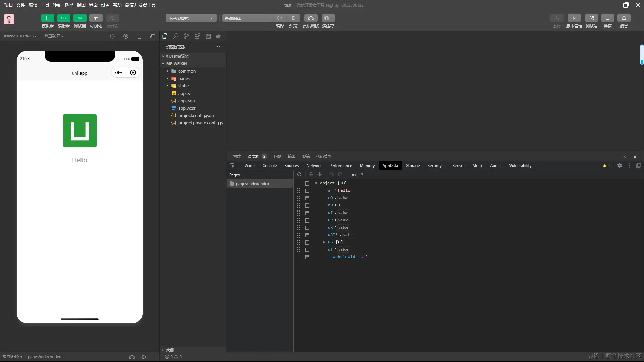Expand the uS array node in AppData
This screenshot has width=644, height=362.
pos(324,242)
